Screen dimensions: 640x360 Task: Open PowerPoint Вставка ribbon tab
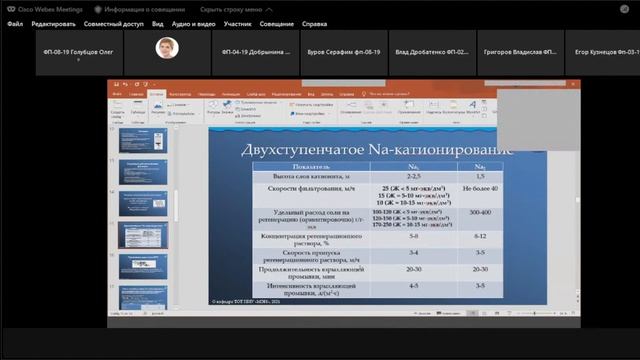(156, 94)
